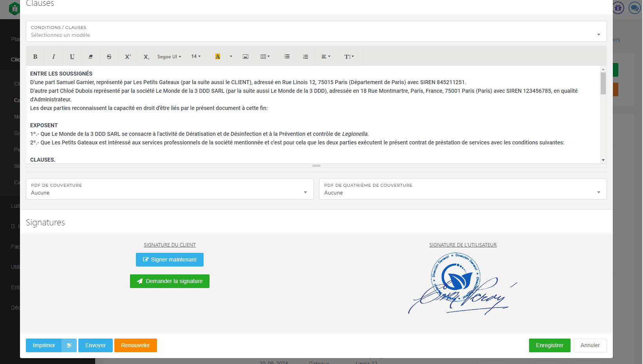Toggle underline formatting
Viewport: 643px width, 364px height.
click(72, 56)
